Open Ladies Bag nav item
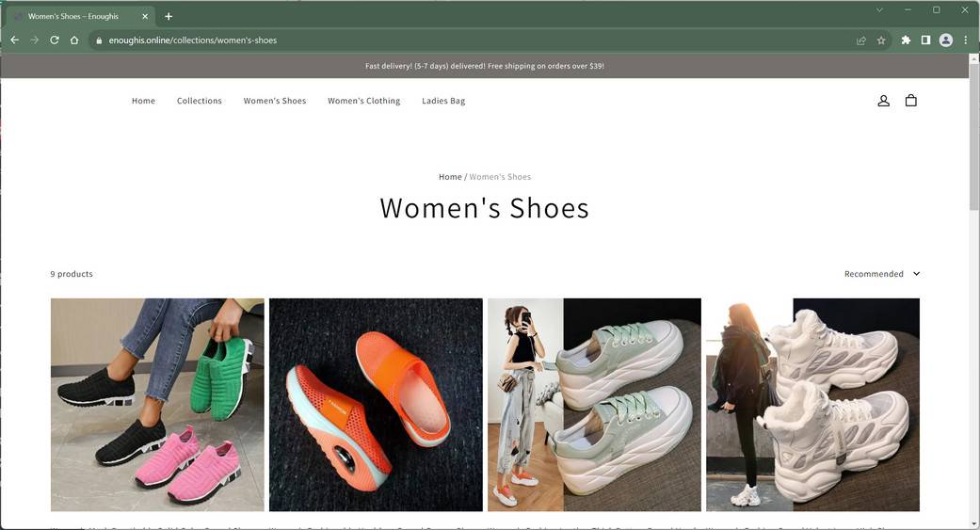 tap(443, 101)
